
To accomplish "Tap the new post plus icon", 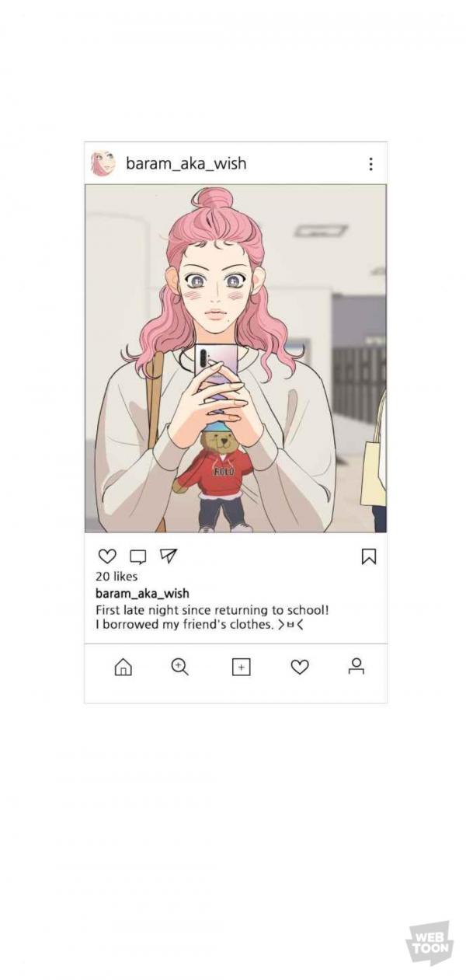I will click(x=242, y=668).
